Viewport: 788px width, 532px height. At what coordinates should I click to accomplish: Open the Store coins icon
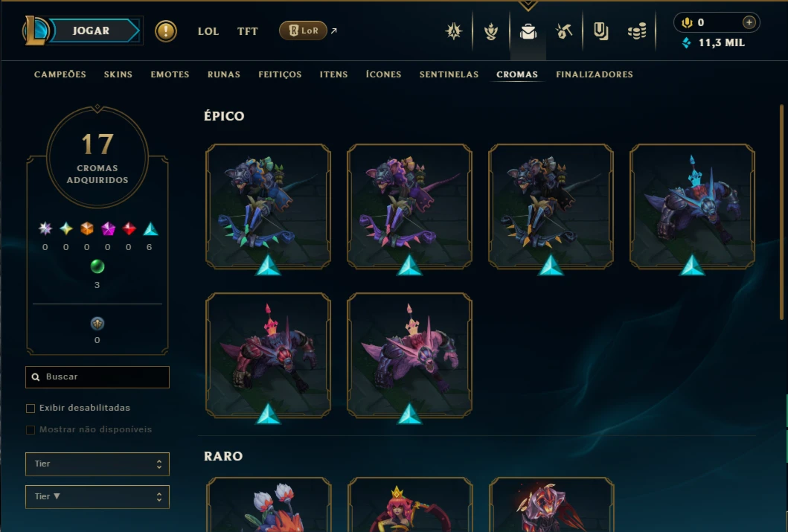(637, 32)
